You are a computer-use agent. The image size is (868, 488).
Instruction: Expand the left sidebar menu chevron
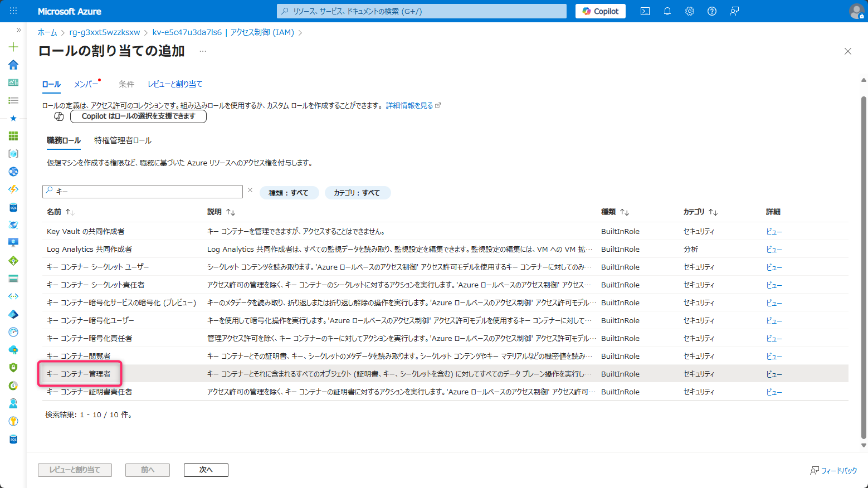click(x=18, y=30)
